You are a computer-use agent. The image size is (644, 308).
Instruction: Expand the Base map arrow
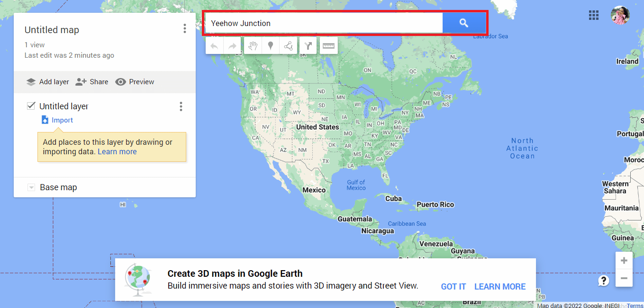tap(31, 187)
